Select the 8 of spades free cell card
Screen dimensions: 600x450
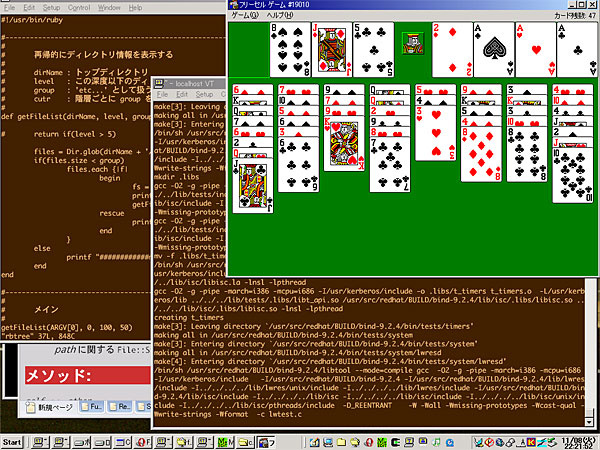point(289,48)
